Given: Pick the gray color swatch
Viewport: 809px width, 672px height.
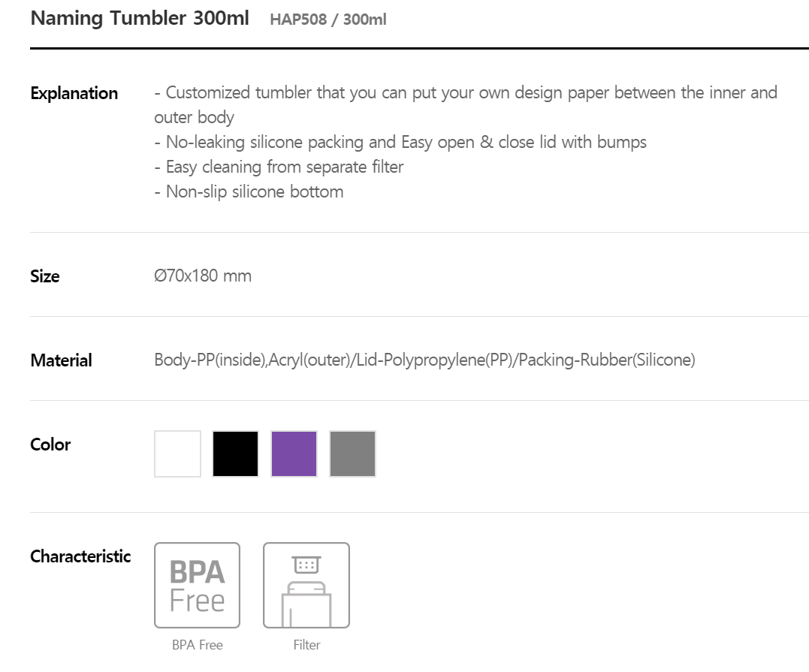Looking at the screenshot, I should 353,454.
